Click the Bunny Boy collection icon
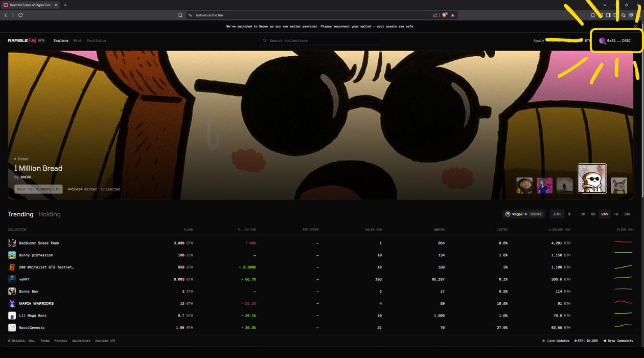Screen dimensions: 644x358 coord(12,292)
